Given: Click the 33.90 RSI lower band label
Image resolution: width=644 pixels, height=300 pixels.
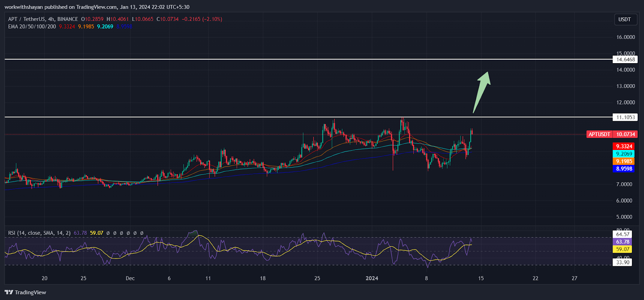Looking at the screenshot, I should pos(623,262).
